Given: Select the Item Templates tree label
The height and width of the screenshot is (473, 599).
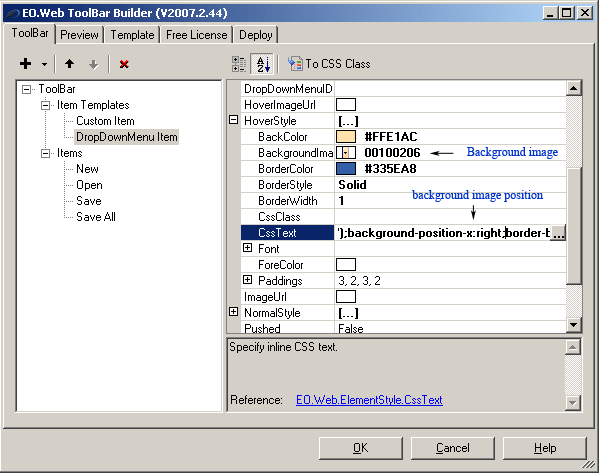Looking at the screenshot, I should click(93, 105).
